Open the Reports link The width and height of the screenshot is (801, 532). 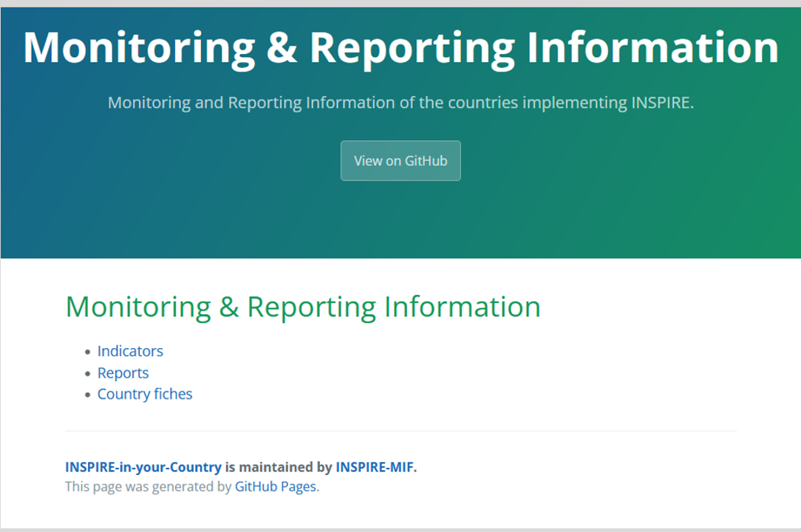(x=123, y=372)
